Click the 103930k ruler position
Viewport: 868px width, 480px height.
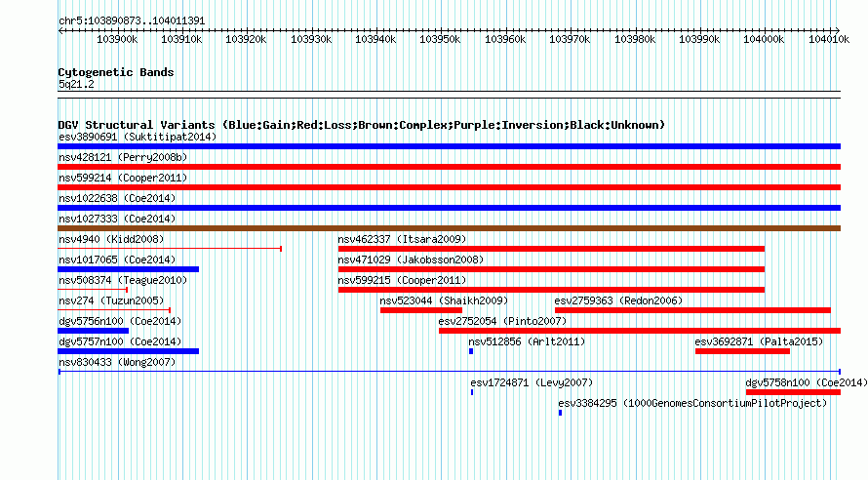tap(311, 39)
